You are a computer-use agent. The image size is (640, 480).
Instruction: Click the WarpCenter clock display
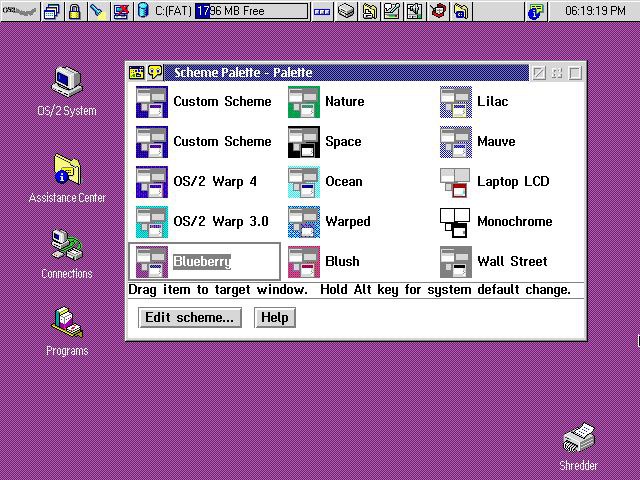tap(595, 11)
